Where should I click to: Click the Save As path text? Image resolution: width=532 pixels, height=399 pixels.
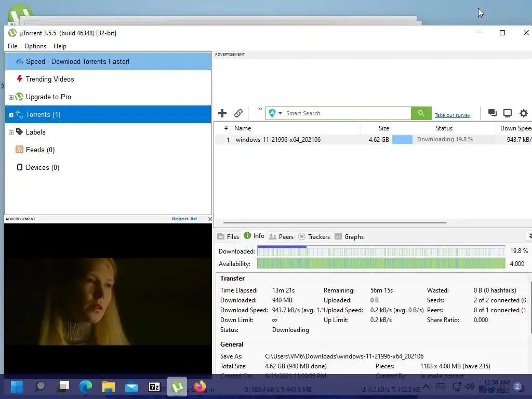[344, 356]
